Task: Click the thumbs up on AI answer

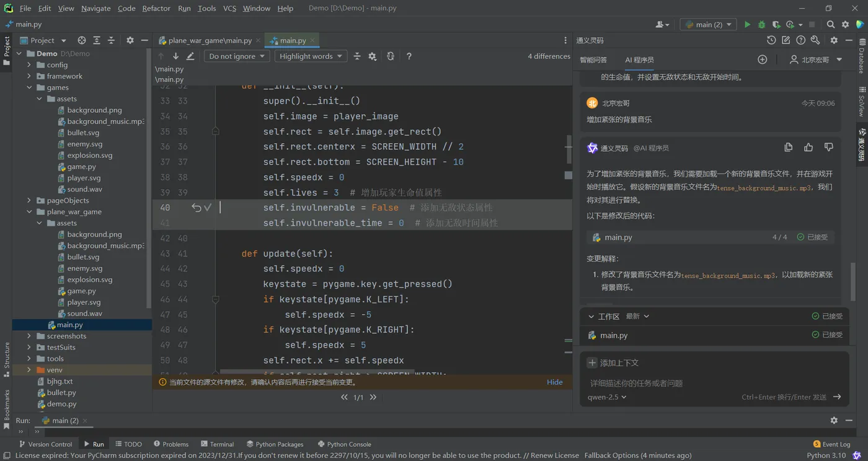Action: click(x=808, y=147)
